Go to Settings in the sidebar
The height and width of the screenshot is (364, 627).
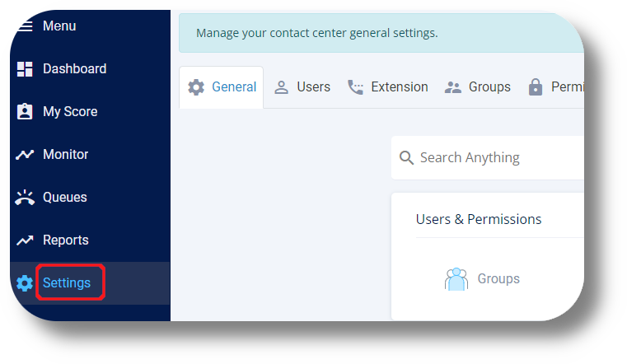[67, 283]
